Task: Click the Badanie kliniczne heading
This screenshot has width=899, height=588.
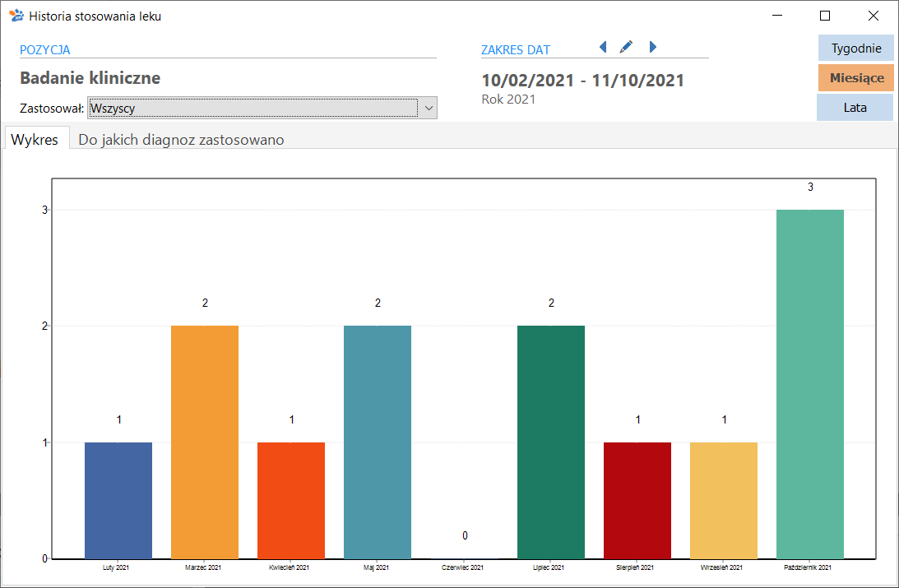Action: pyautogui.click(x=90, y=78)
